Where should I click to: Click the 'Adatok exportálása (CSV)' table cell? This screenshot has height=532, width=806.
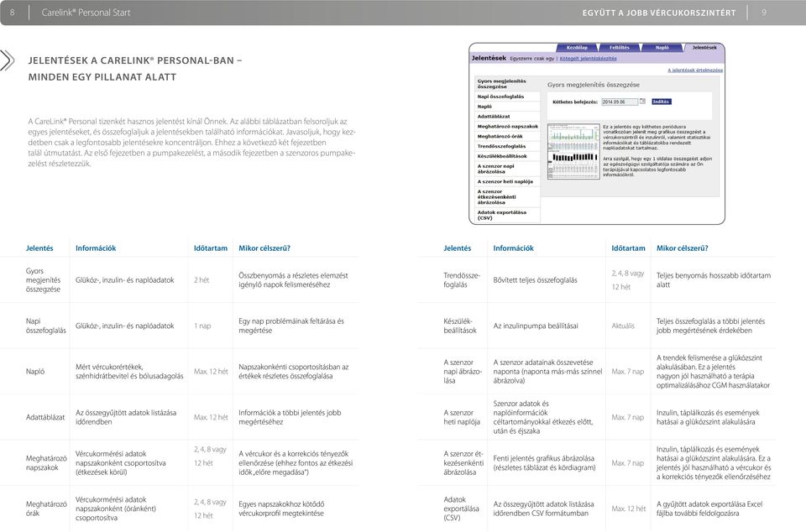point(461,509)
